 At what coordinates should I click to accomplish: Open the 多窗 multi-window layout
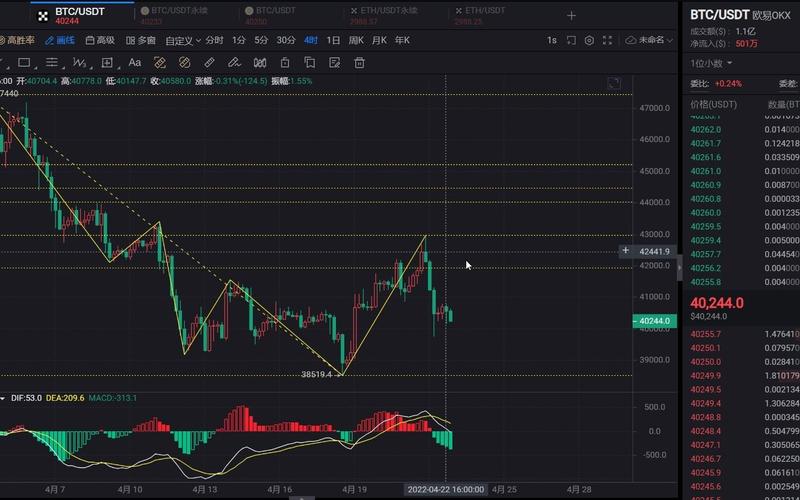(141, 40)
